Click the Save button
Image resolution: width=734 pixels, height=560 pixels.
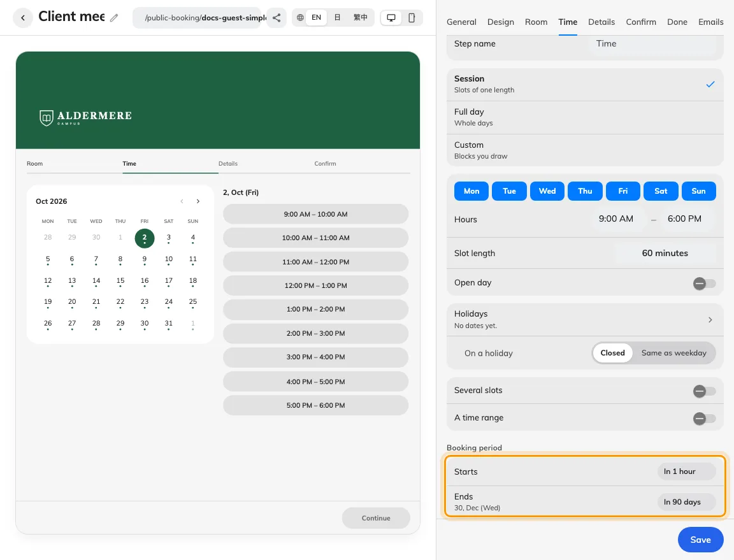[x=700, y=540]
